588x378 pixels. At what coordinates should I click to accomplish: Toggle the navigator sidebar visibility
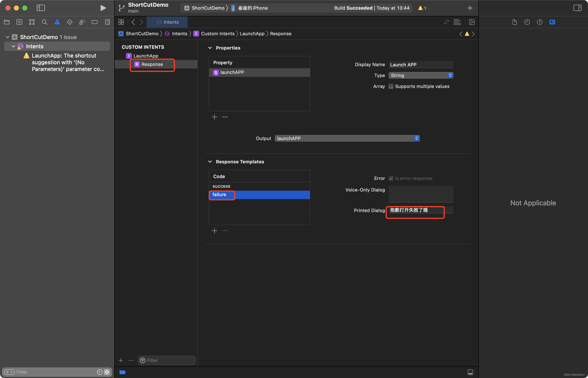pyautogui.click(x=41, y=8)
